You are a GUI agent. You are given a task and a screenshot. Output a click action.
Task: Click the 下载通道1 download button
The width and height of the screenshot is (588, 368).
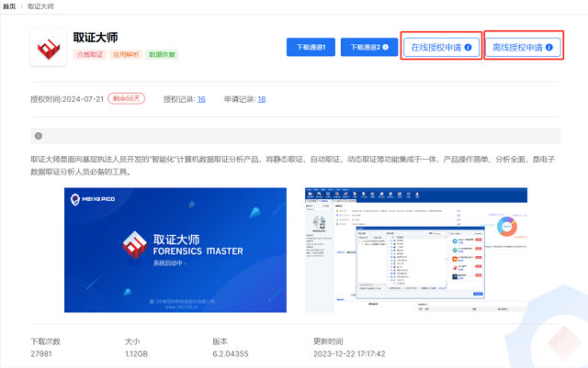point(311,47)
